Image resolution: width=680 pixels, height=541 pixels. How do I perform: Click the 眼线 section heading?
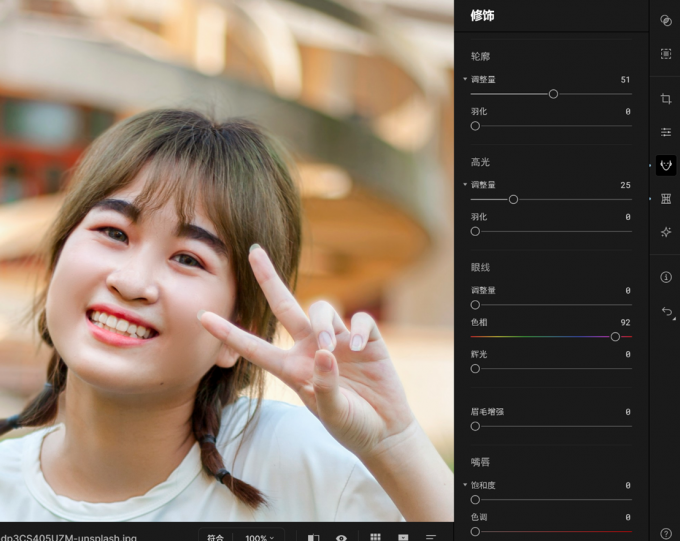tap(480, 268)
